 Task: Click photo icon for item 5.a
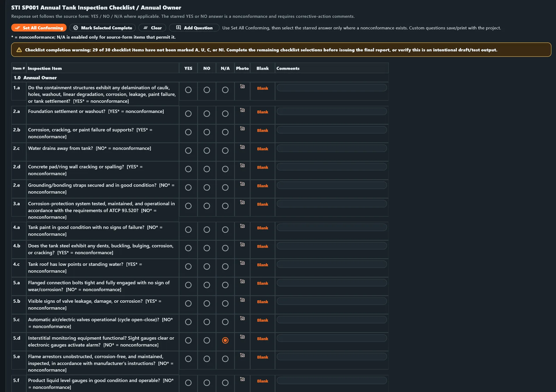[242, 281]
